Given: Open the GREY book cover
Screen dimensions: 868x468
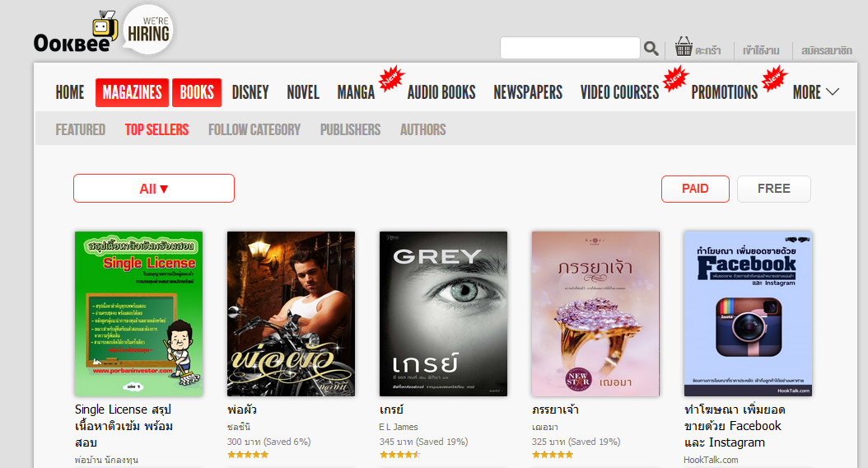Looking at the screenshot, I should pos(443,313).
